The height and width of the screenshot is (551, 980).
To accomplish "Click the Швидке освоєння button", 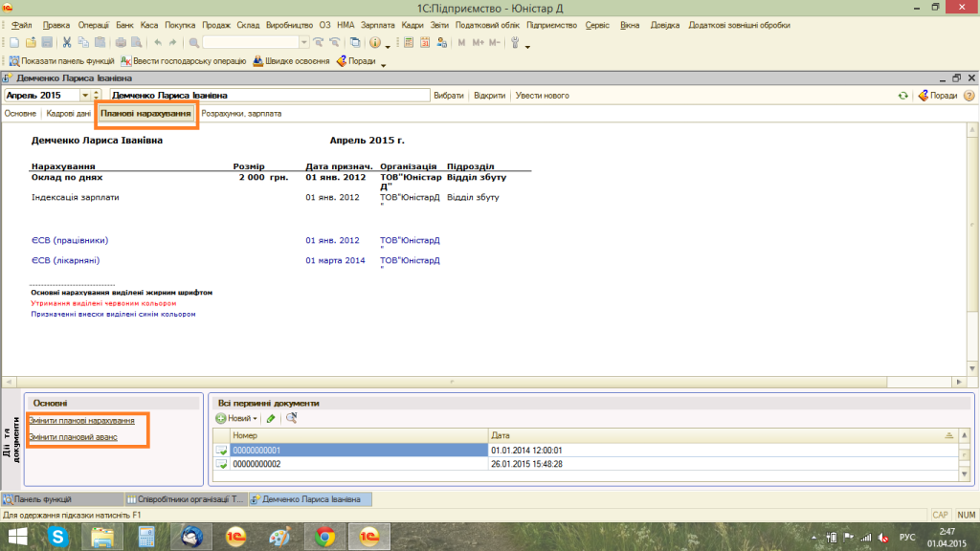I will pyautogui.click(x=291, y=61).
